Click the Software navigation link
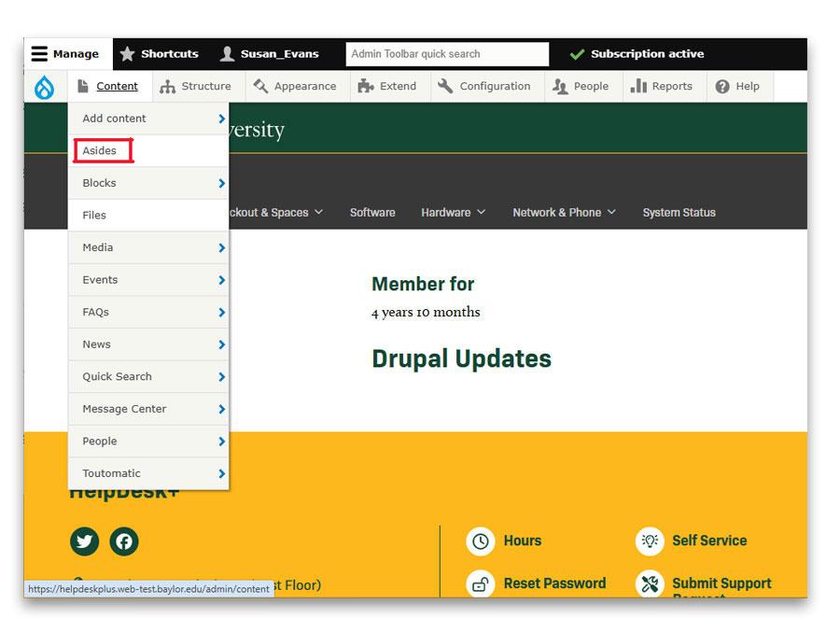840x632 pixels. [x=372, y=212]
